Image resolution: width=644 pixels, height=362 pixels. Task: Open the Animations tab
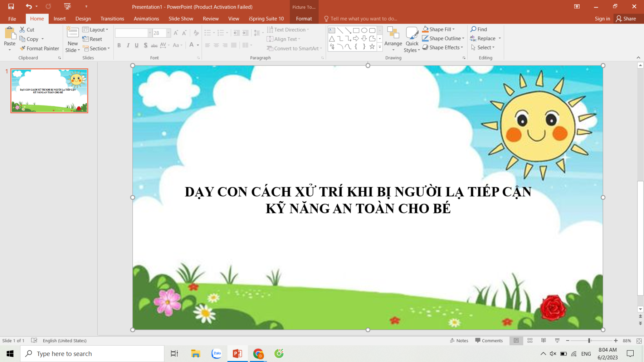click(x=146, y=19)
